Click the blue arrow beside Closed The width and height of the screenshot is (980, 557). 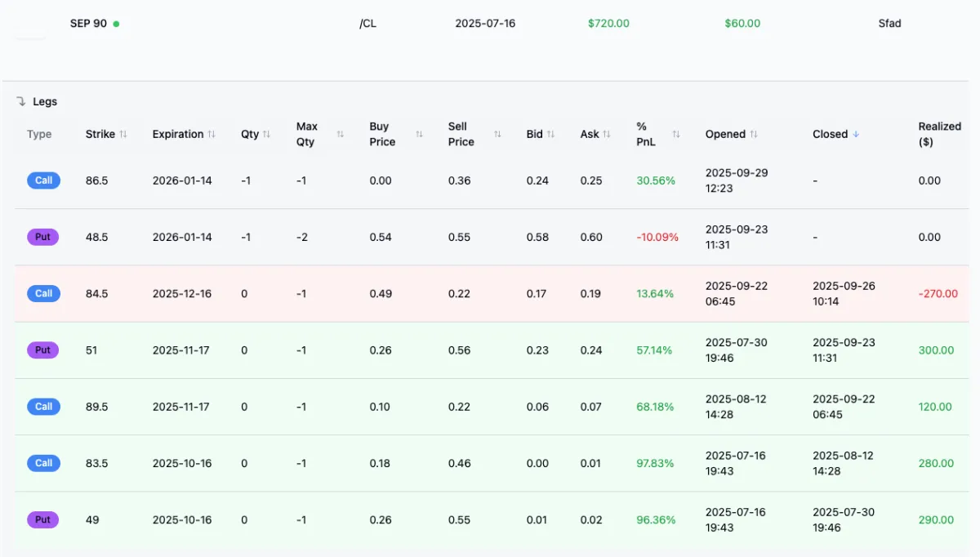[856, 134]
